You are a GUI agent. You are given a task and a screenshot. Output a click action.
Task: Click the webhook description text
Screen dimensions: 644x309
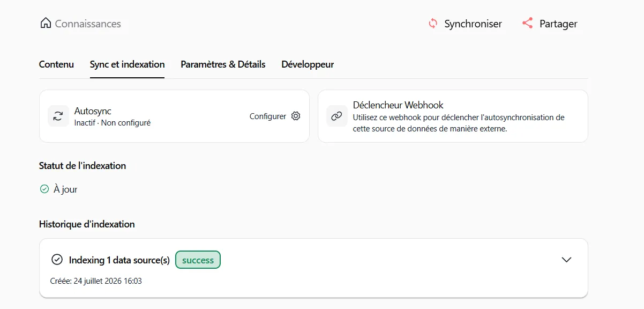[459, 123]
